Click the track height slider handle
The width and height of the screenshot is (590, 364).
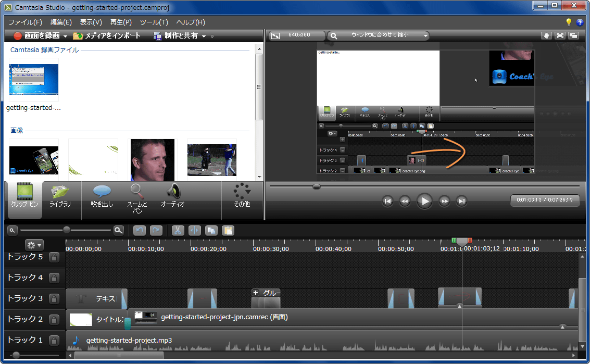[x=16, y=355]
